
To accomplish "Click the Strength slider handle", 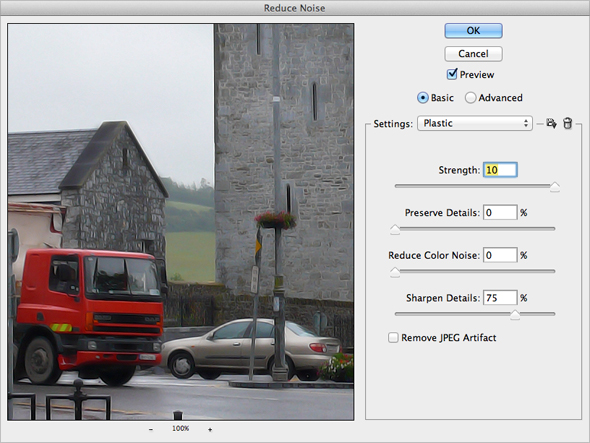I will [x=555, y=187].
